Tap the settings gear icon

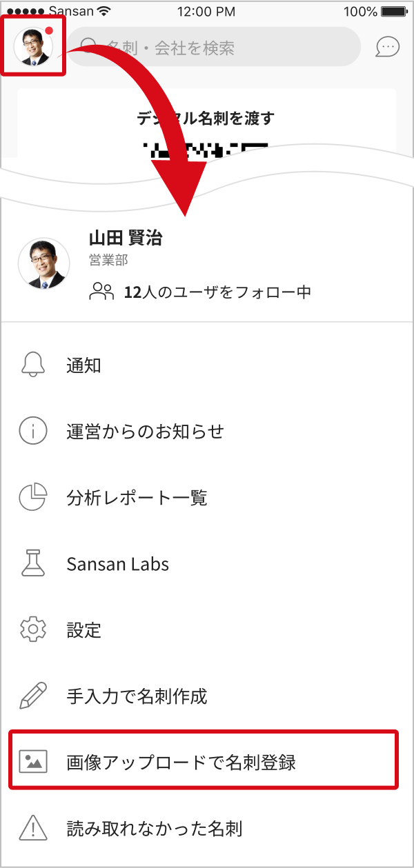(x=33, y=630)
